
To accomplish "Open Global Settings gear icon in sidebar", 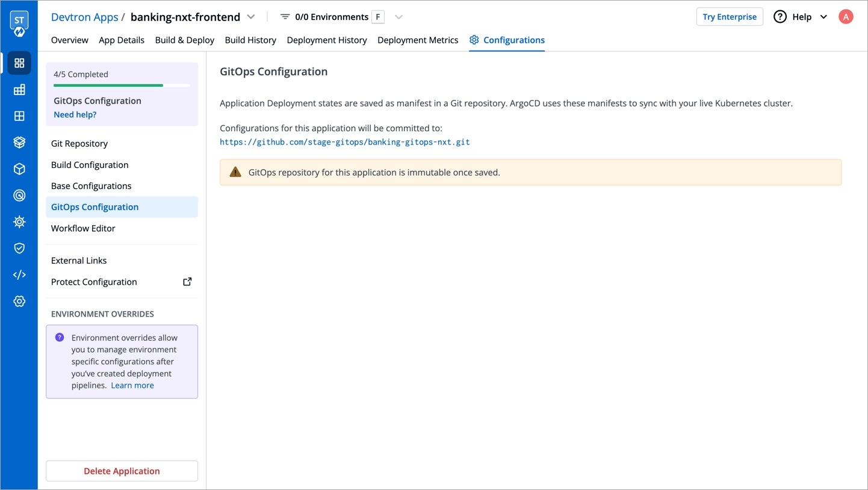I will tap(19, 302).
